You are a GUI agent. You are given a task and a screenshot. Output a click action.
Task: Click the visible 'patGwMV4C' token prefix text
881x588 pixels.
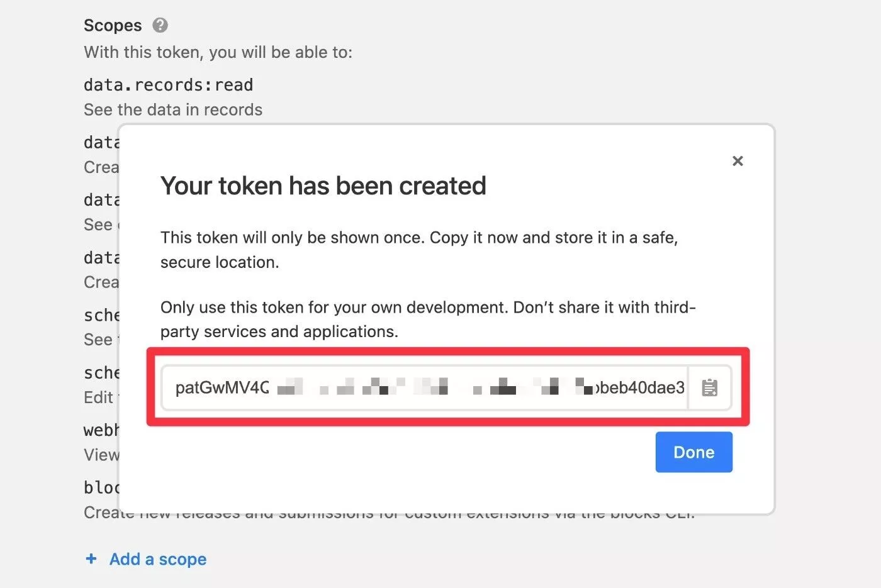click(x=222, y=388)
